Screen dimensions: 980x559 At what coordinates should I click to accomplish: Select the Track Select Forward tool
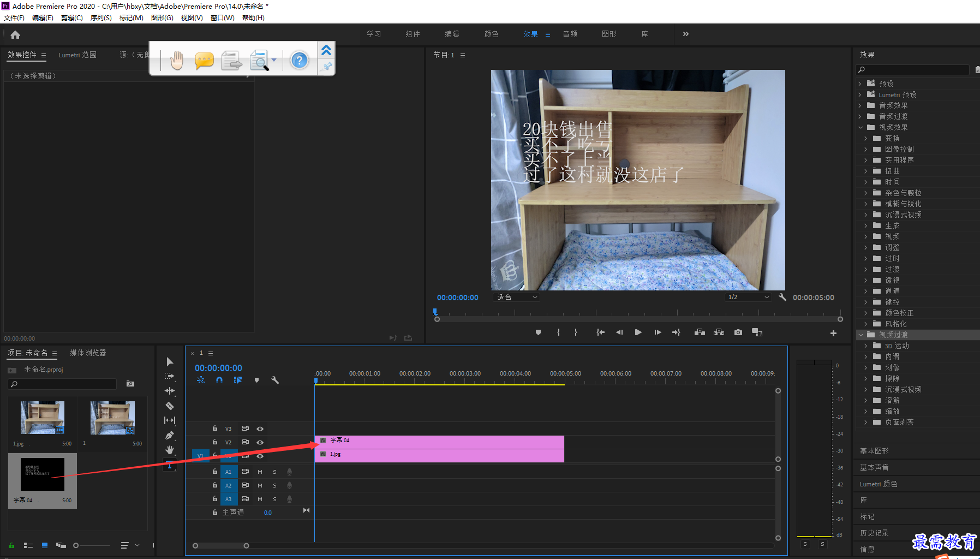[x=170, y=376]
